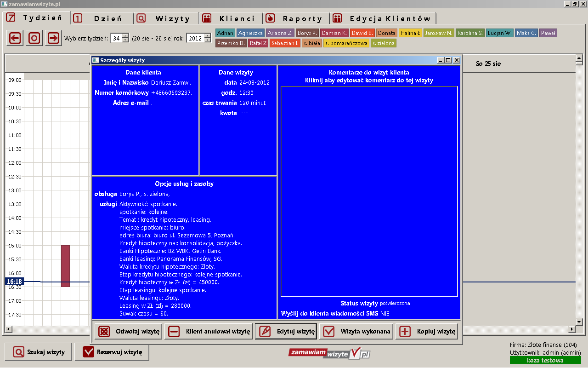Jump to the current week circle button
Image resolution: width=588 pixels, height=368 pixels.
tap(34, 38)
